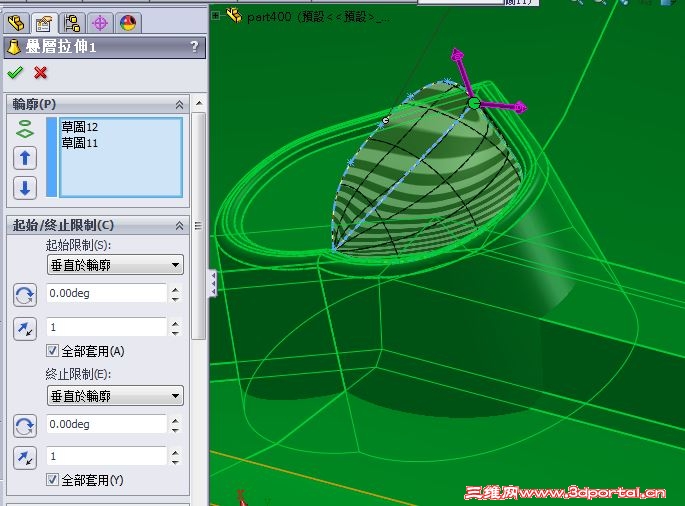Move selected profile up with the up arrow
685x506 pixels.
tap(25, 158)
